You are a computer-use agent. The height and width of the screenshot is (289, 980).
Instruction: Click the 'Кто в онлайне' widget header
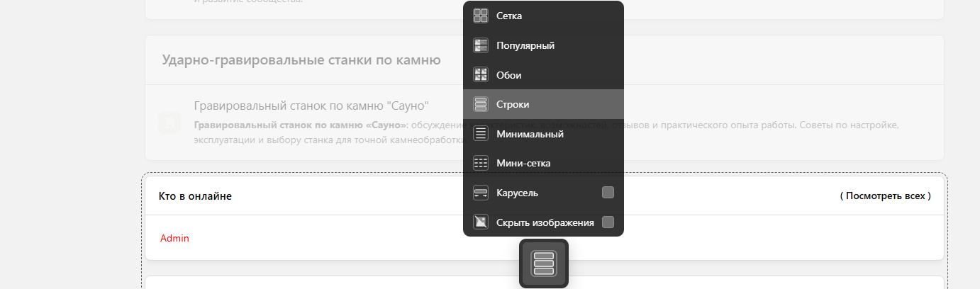[x=195, y=196]
